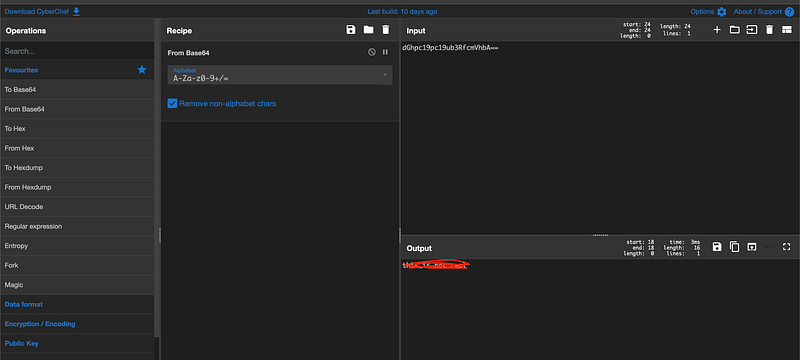Maximise the output pane

pos(787,247)
